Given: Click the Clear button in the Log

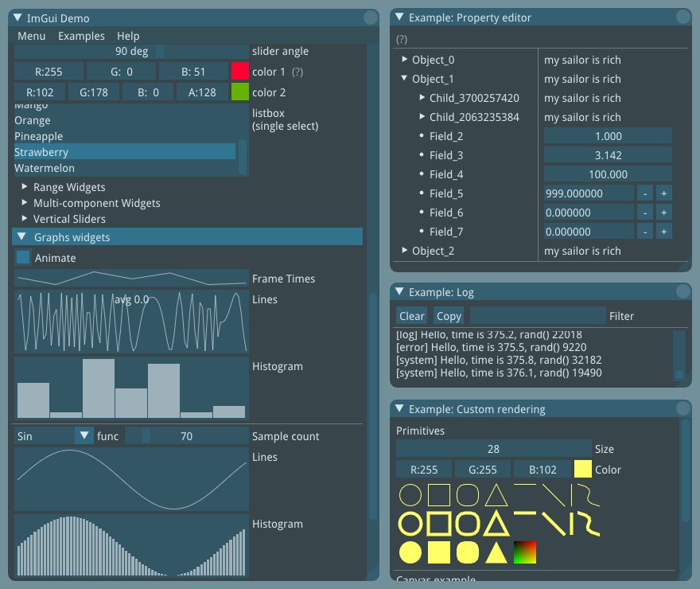Looking at the screenshot, I should click(x=411, y=316).
